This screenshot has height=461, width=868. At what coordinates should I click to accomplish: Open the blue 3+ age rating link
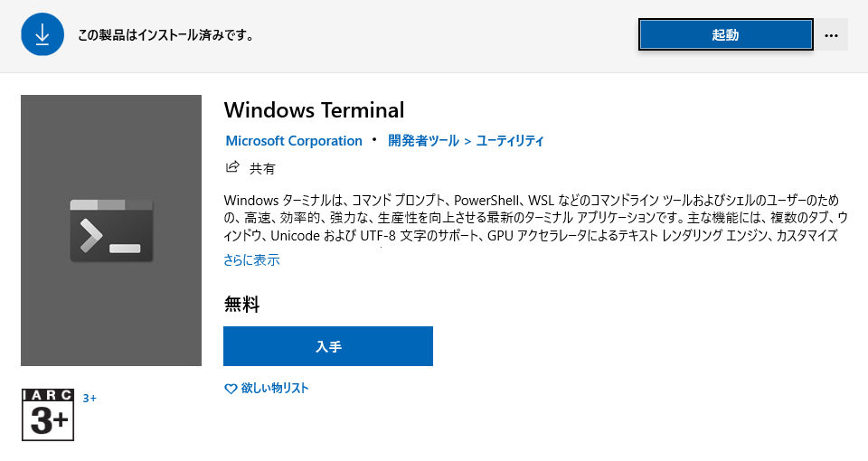[90, 398]
